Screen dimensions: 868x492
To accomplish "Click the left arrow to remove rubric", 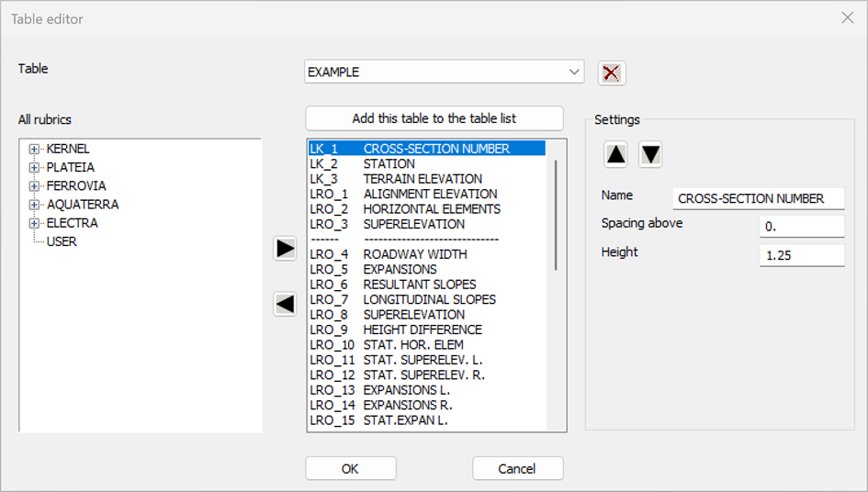I will [x=285, y=305].
